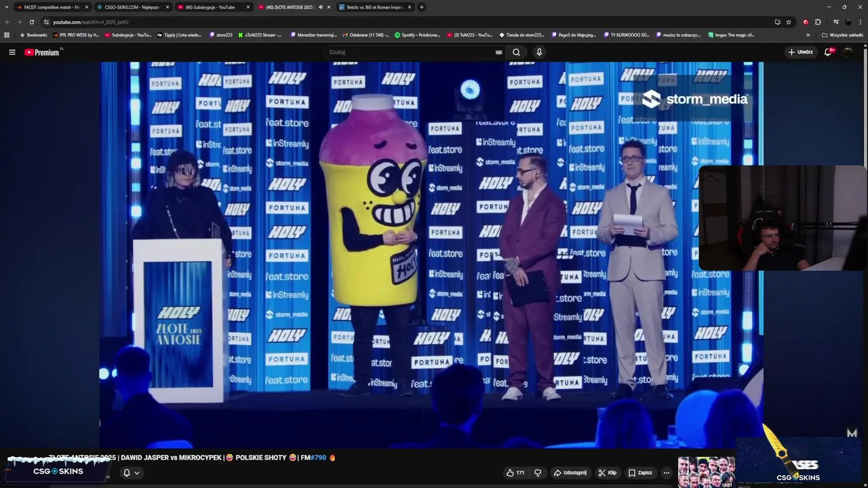The height and width of the screenshot is (488, 868).
Task: Open the YouTube notifications bell
Action: [x=828, y=52]
